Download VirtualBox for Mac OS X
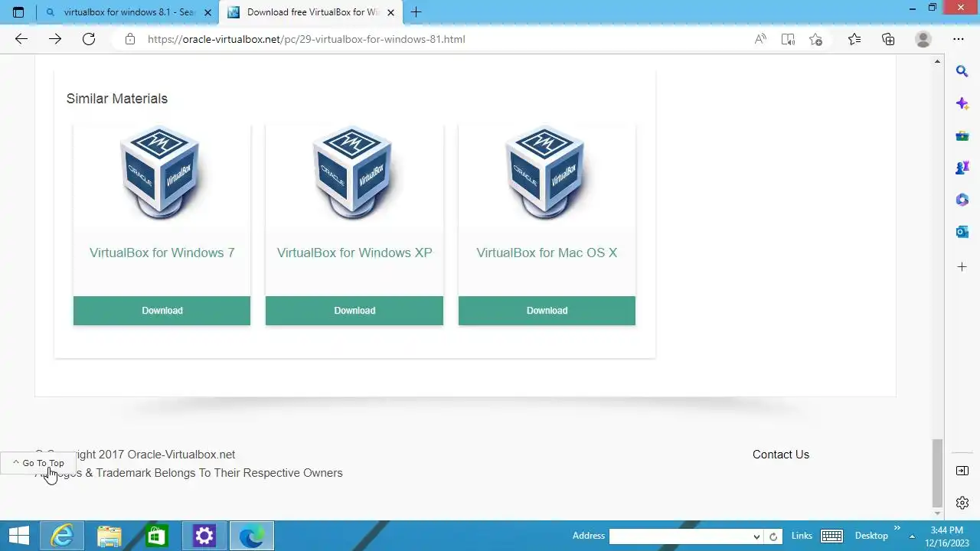The width and height of the screenshot is (980, 551). pyautogui.click(x=547, y=311)
